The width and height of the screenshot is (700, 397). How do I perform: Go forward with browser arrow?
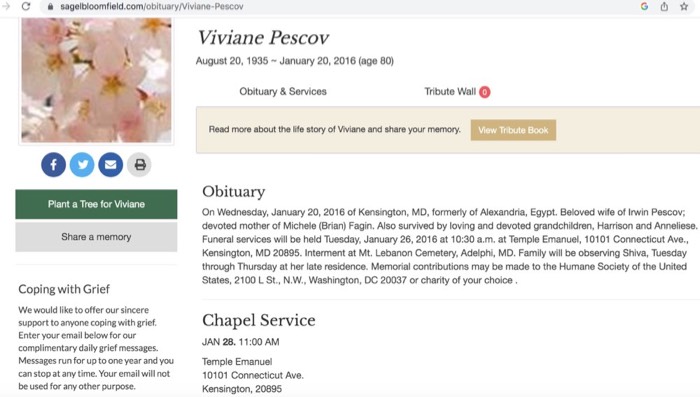click(6, 6)
